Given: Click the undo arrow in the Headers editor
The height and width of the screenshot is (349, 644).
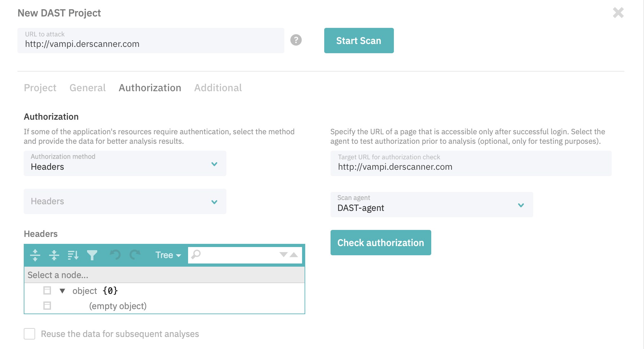Looking at the screenshot, I should coord(115,255).
